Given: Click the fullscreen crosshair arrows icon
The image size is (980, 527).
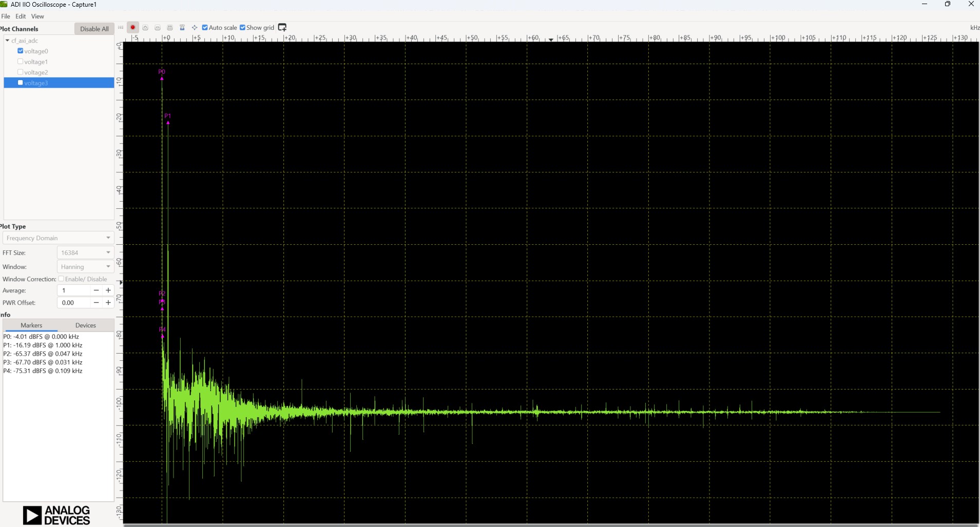Looking at the screenshot, I should point(195,28).
